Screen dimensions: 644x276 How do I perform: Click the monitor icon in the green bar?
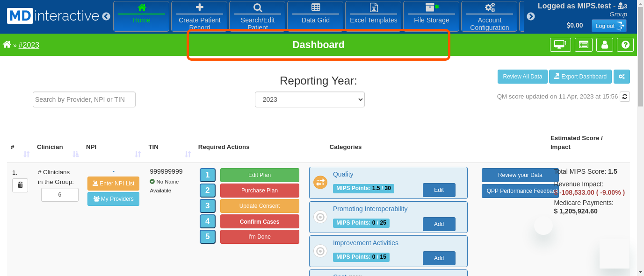point(560,45)
